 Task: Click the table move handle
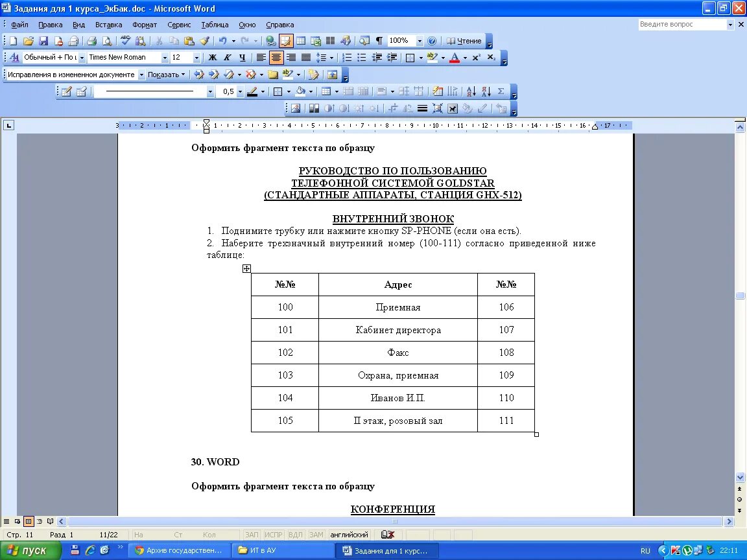(246, 268)
